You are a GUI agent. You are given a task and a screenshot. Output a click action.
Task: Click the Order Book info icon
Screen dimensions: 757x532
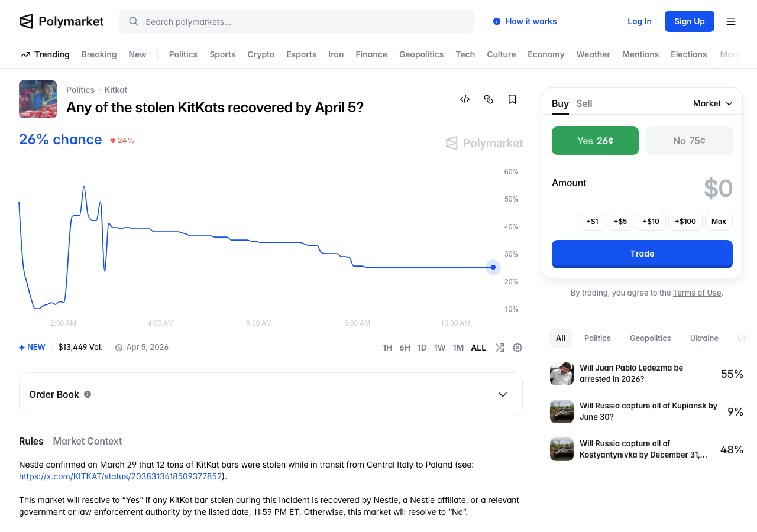(88, 394)
